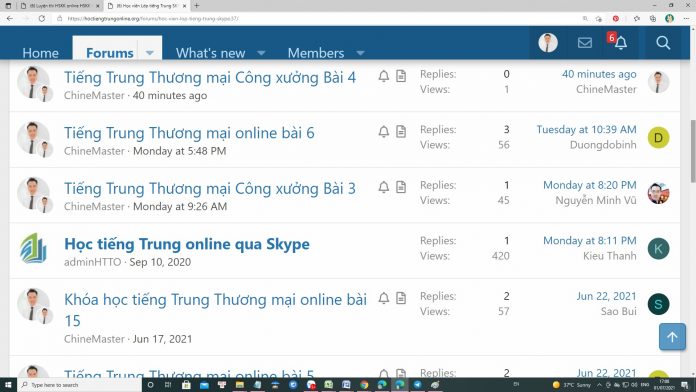
Task: Open the inbox envelope icon
Action: [x=585, y=43]
